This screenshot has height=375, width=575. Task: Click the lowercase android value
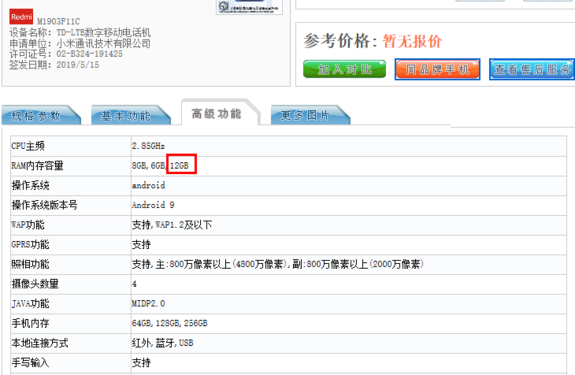coord(149,185)
